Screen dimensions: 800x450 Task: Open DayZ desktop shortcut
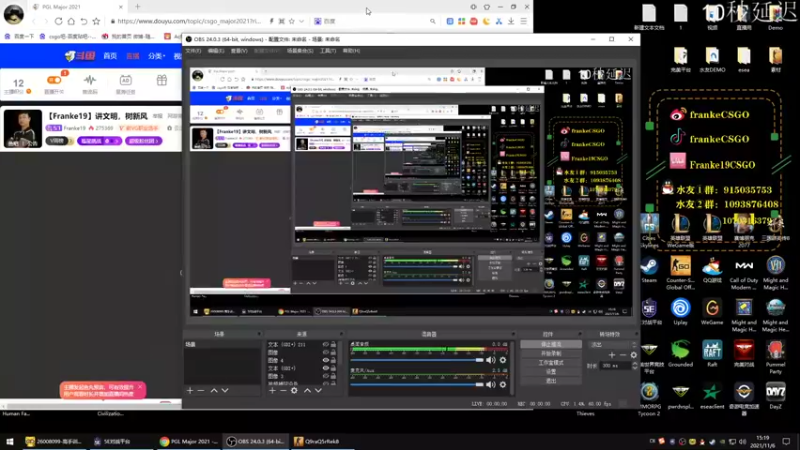click(776, 396)
